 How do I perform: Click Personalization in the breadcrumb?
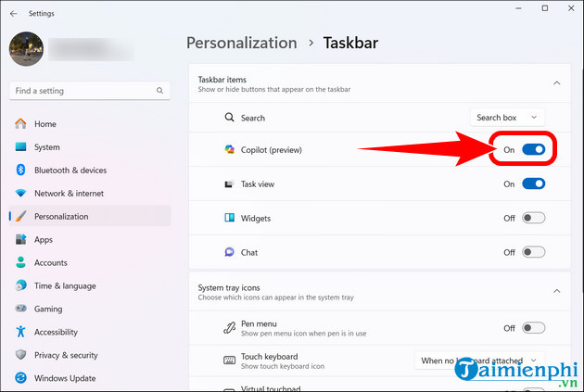point(242,43)
